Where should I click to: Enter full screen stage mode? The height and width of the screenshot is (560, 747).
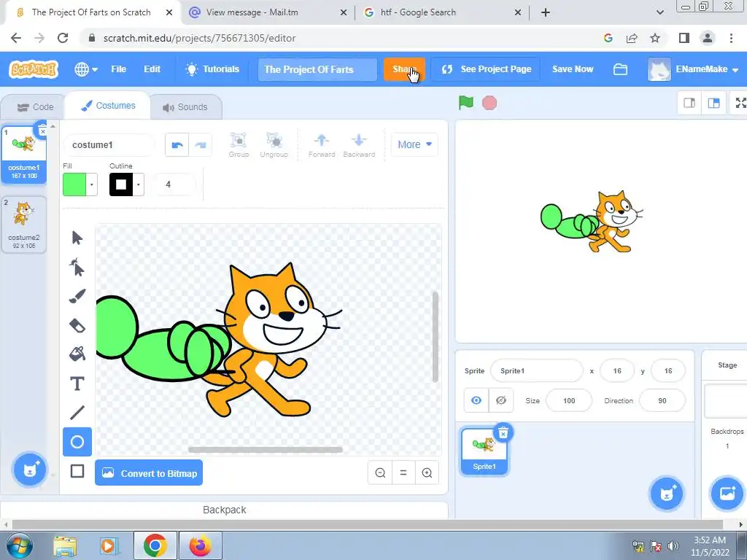[740, 103]
